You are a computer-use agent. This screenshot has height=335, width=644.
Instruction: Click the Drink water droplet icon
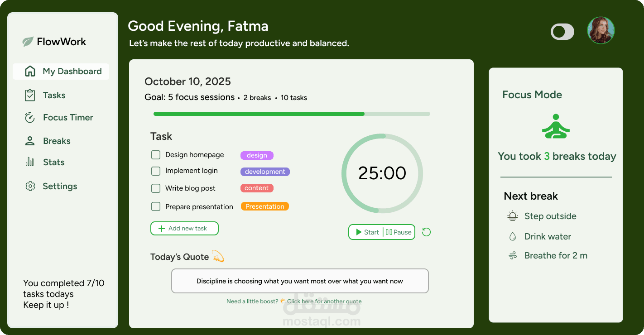[513, 236]
